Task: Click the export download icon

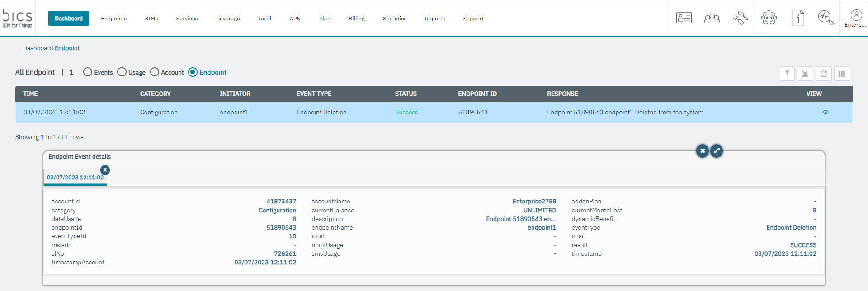Action: pyautogui.click(x=805, y=74)
